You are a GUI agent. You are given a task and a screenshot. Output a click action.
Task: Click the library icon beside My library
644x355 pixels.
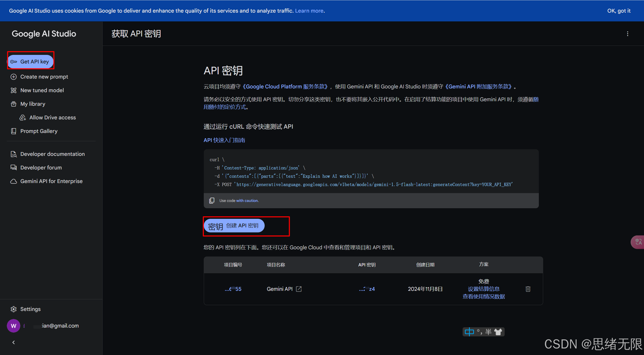tap(14, 104)
